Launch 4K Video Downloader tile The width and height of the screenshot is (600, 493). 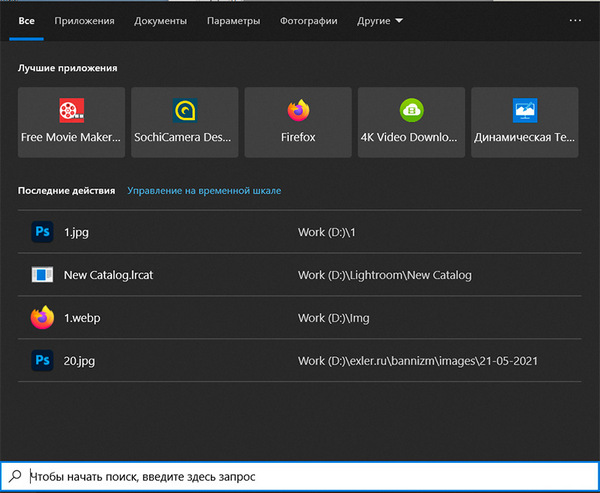coord(411,122)
